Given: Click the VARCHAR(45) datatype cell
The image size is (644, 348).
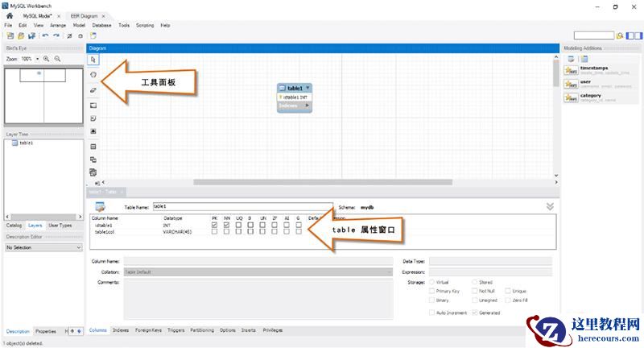Looking at the screenshot, I should (x=177, y=232).
